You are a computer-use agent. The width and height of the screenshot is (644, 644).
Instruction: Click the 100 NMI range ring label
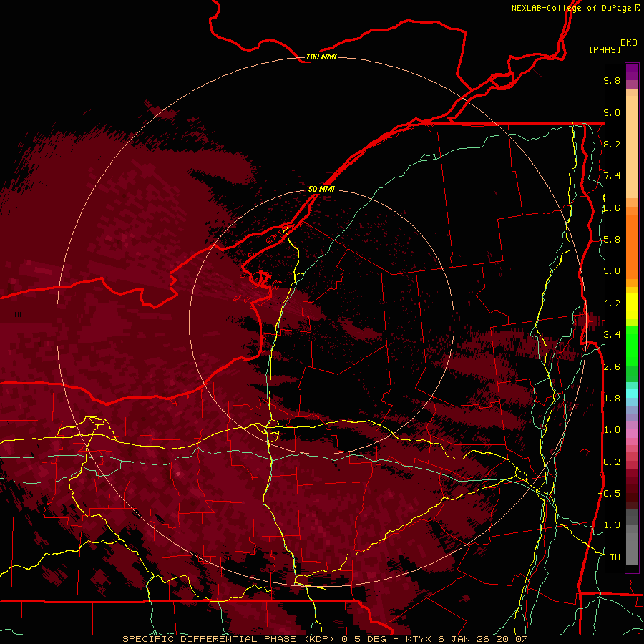point(321,57)
